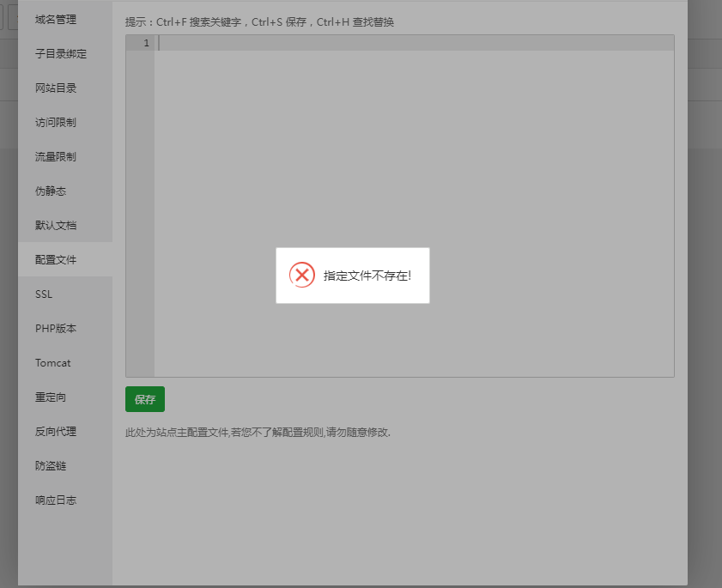Open the Tomcat settings section
722x588 pixels.
(53, 362)
